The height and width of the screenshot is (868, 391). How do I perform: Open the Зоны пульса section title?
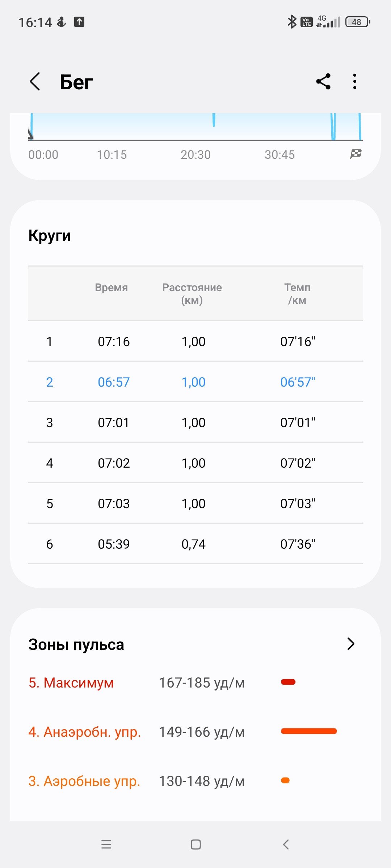pos(76,644)
